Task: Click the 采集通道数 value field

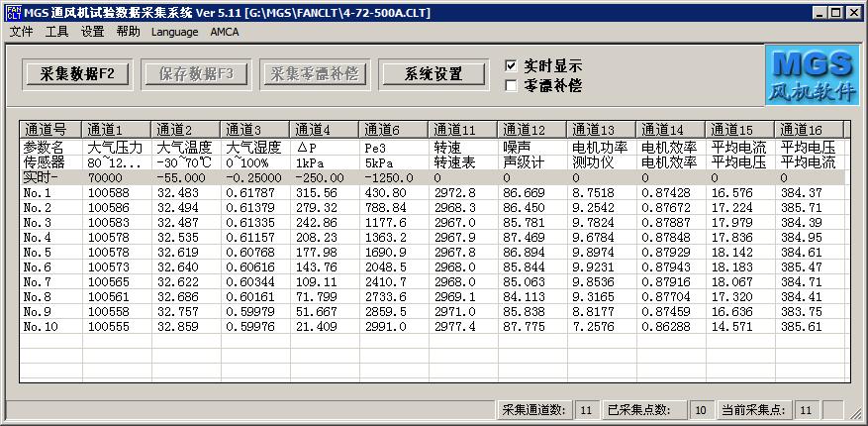Action: (x=585, y=410)
